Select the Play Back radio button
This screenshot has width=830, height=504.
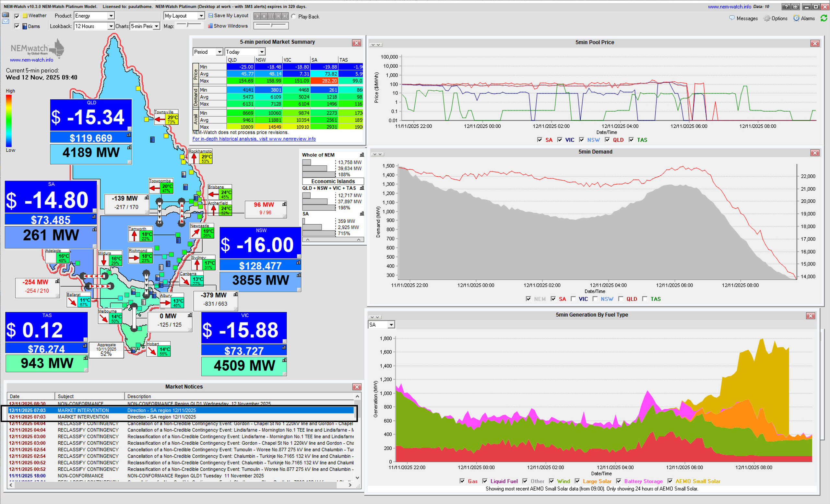pyautogui.click(x=294, y=17)
